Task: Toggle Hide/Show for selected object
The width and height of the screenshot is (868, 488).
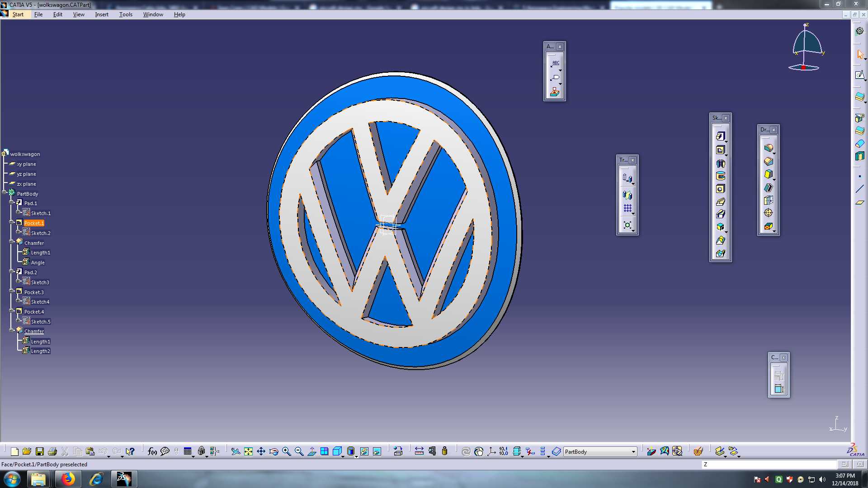Action: point(364,451)
